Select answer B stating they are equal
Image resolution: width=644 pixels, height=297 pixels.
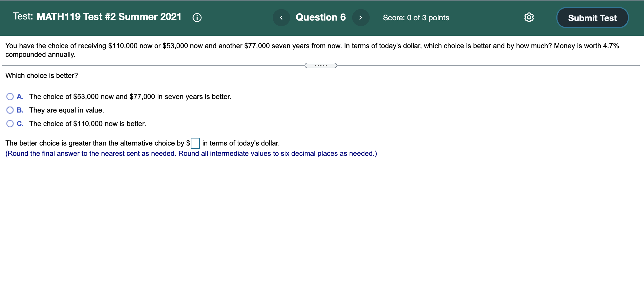point(10,110)
